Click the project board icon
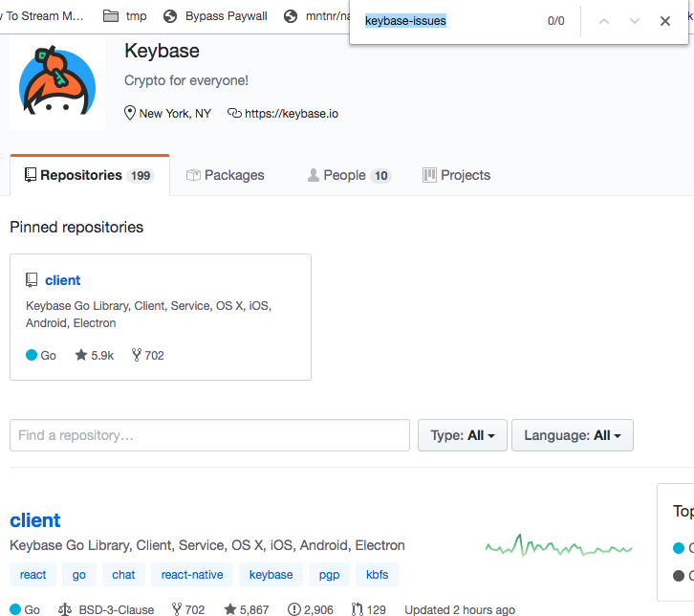This screenshot has height=616, width=694. tap(429, 175)
